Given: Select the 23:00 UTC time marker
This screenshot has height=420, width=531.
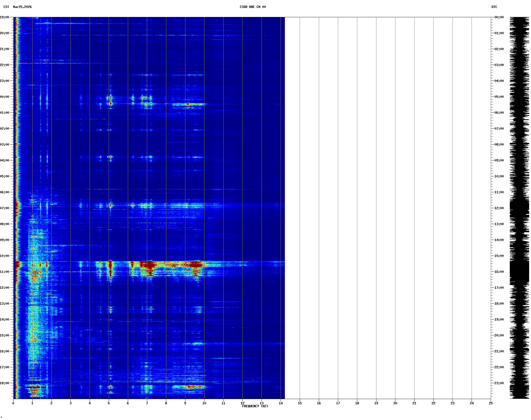Looking at the screenshot, I should point(499,383).
